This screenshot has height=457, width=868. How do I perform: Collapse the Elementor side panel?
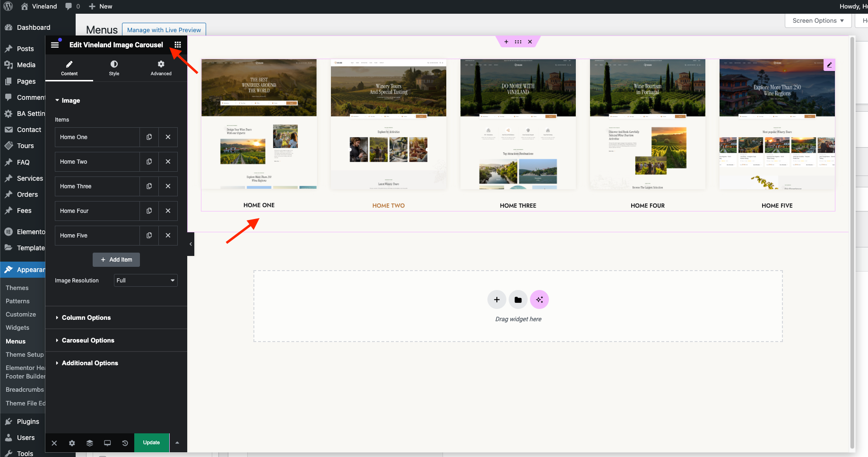[191, 244]
